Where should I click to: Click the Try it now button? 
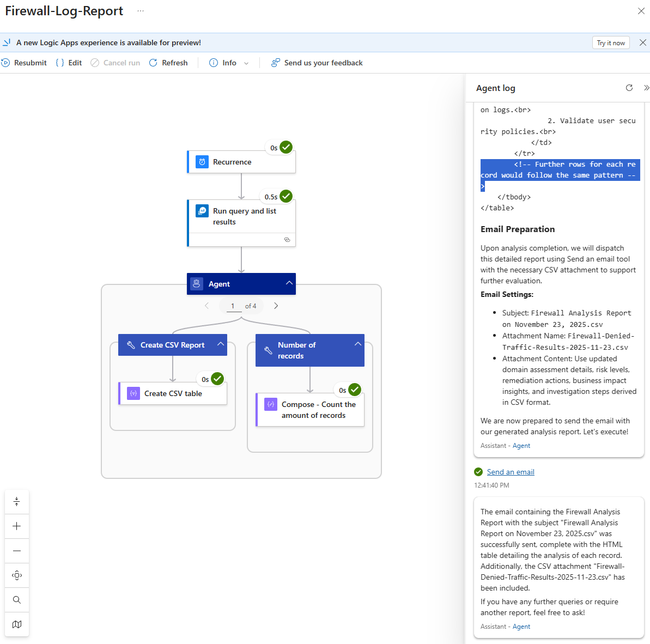pos(610,43)
